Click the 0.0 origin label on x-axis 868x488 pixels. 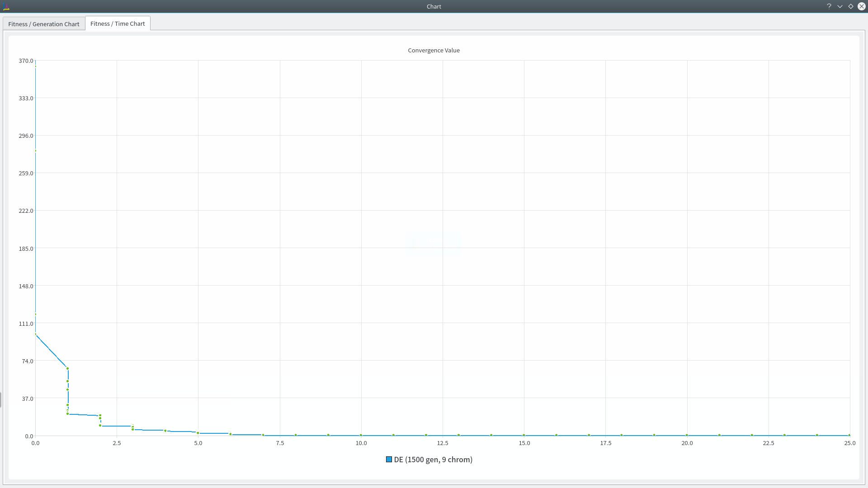point(35,443)
